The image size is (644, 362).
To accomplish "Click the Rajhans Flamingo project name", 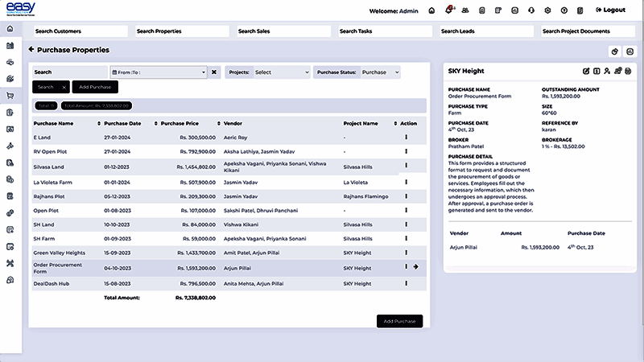I will [x=365, y=196].
